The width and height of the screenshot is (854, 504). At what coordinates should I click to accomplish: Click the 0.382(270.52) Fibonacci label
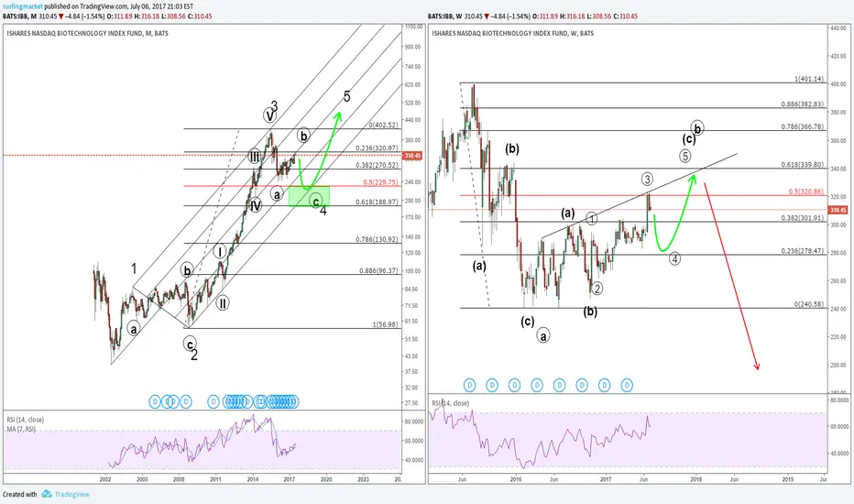[377, 165]
